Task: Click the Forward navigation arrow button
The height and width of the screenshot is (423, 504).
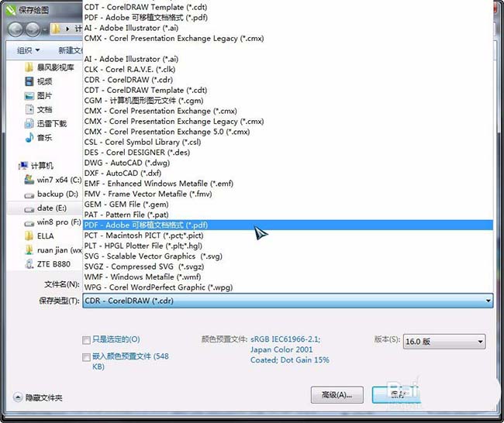Action: tap(33, 29)
